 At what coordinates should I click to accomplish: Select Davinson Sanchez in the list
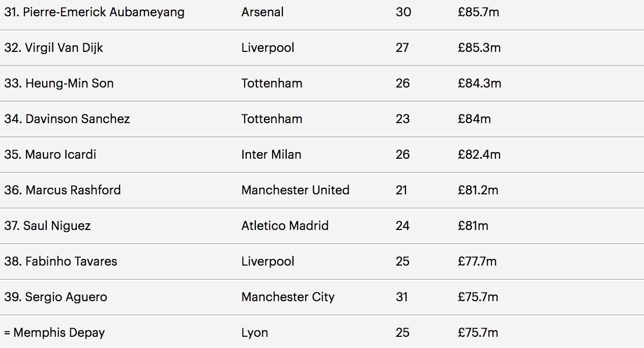click(67, 119)
